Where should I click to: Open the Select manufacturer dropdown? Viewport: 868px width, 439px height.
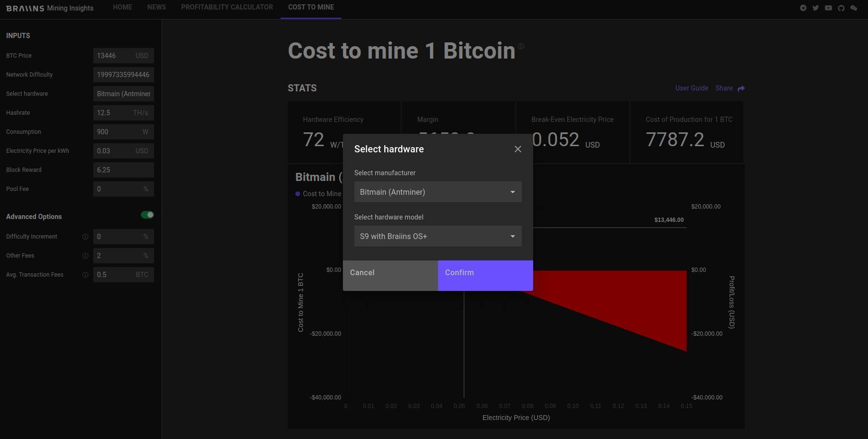pyautogui.click(x=437, y=192)
